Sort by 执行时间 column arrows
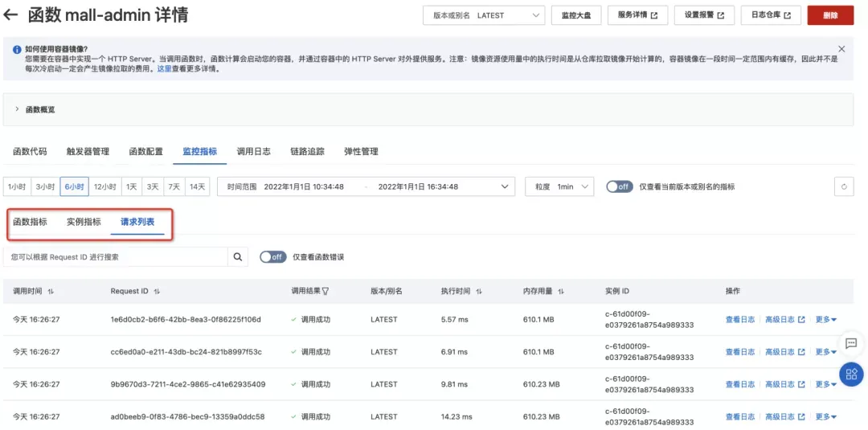868x430 pixels. tap(479, 292)
